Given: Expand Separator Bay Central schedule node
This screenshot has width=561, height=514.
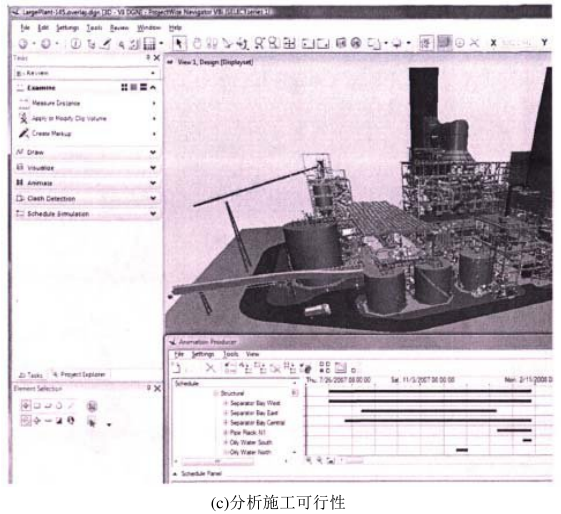Looking at the screenshot, I should pos(226,422).
